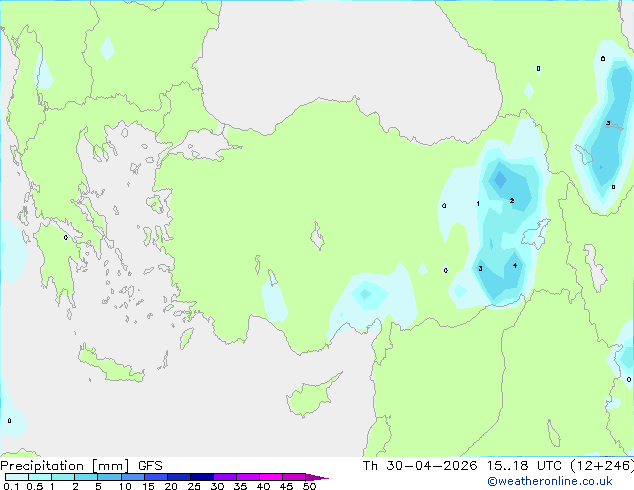634x490 pixels.
Task: Click the 45–50 mm legend swatch
Action: (294, 477)
